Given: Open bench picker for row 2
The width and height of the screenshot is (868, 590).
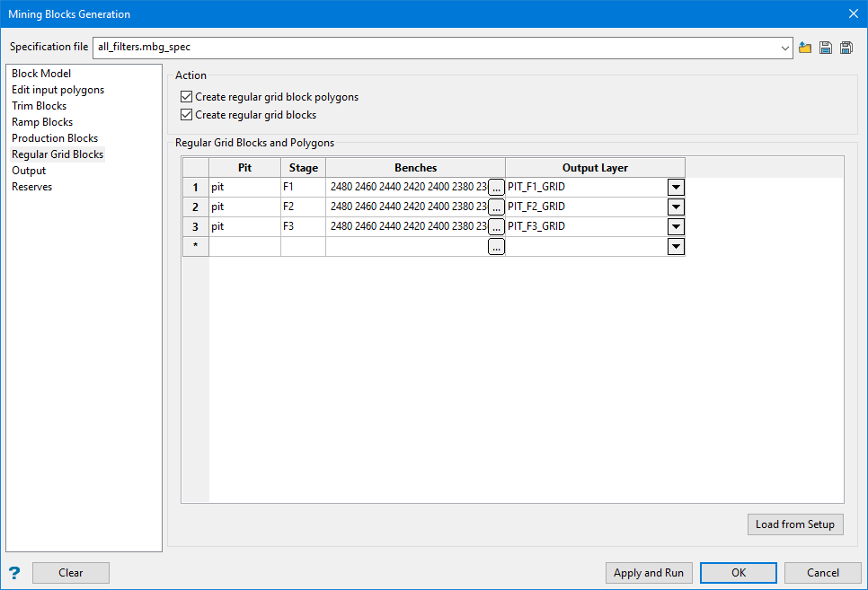Looking at the screenshot, I should [x=496, y=207].
